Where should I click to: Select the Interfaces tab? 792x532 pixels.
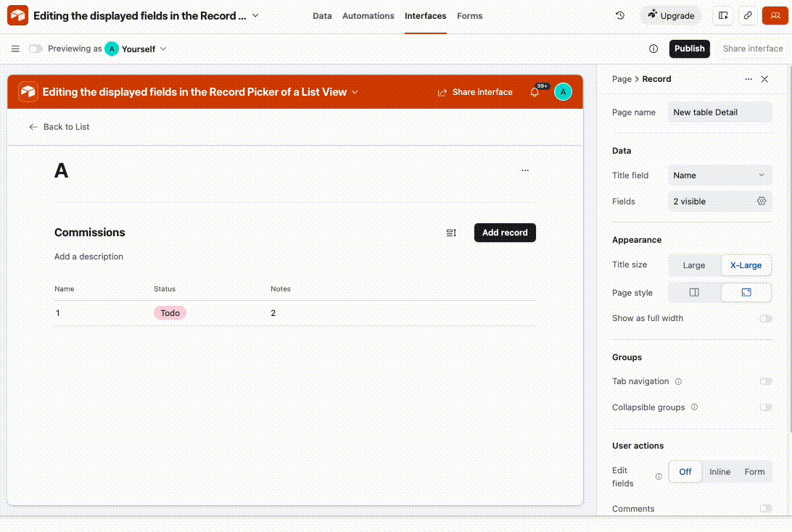[425, 16]
